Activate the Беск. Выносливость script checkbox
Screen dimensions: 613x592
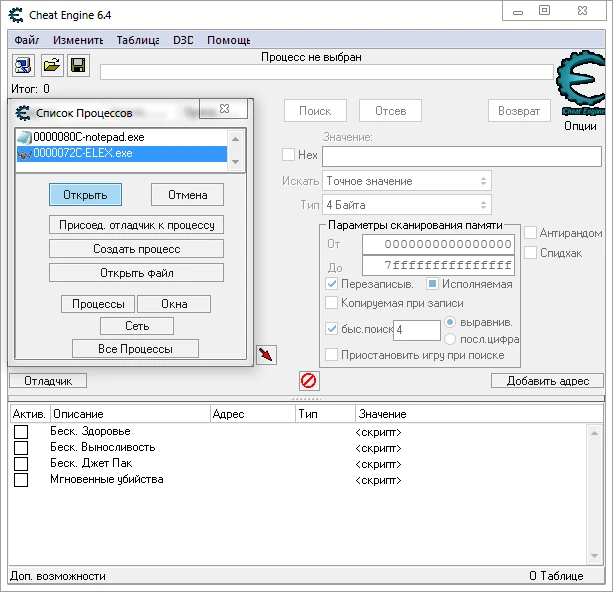click(x=21, y=448)
